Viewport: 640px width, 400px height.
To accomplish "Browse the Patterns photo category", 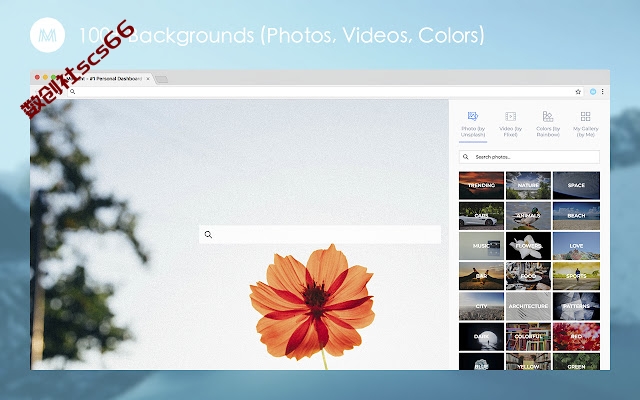I will [576, 306].
